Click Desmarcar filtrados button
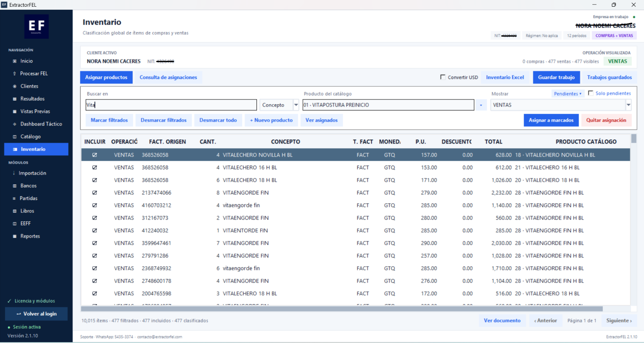The width and height of the screenshot is (644, 343). pos(164,120)
